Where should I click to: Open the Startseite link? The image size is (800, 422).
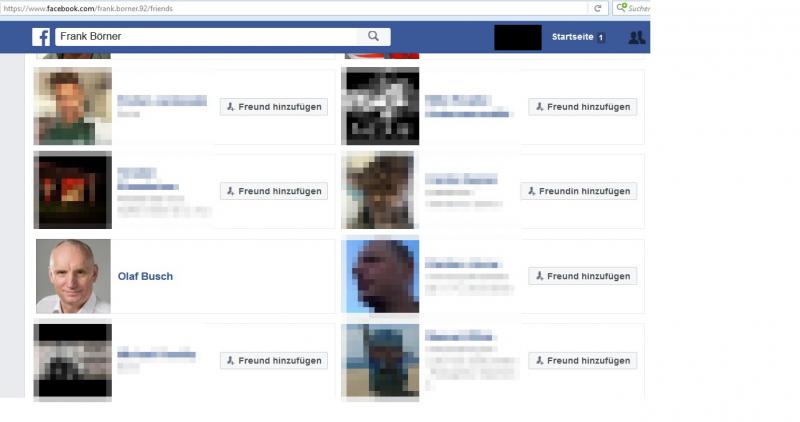pyautogui.click(x=571, y=38)
